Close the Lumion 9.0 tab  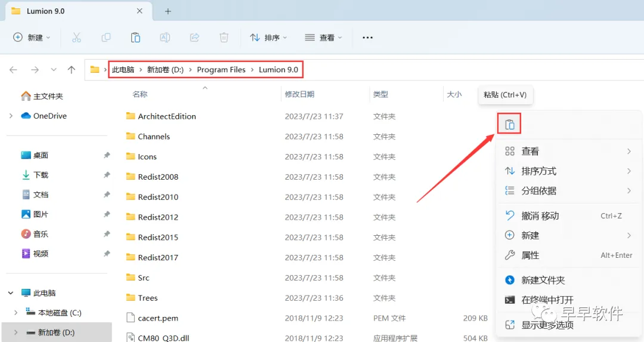140,11
